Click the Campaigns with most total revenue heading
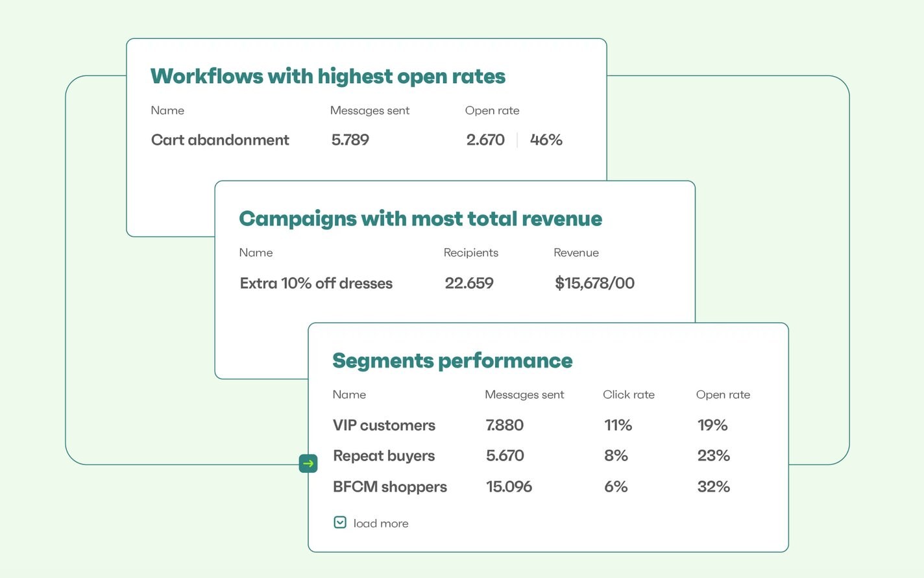 pyautogui.click(x=420, y=219)
